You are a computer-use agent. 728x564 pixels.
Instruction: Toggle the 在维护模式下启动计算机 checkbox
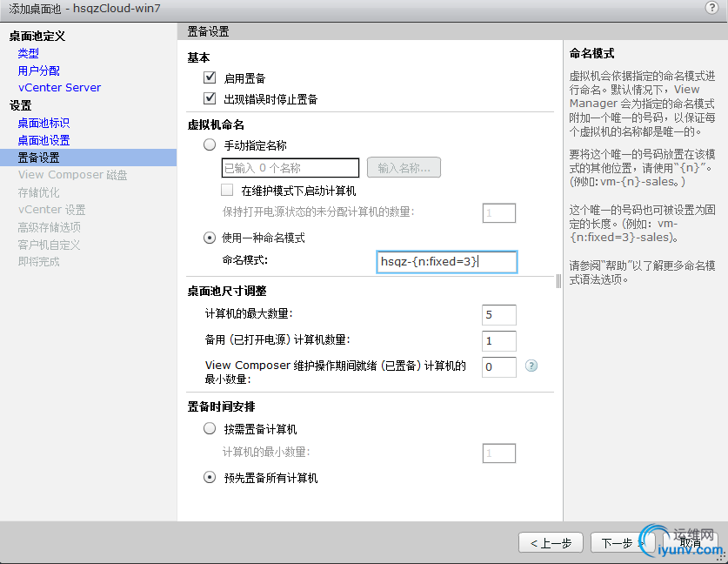click(227, 190)
